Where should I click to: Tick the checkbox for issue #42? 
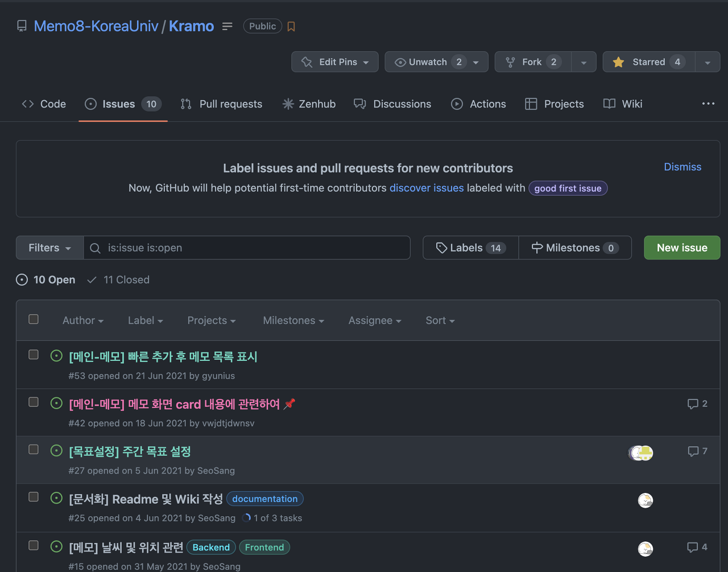coord(34,402)
